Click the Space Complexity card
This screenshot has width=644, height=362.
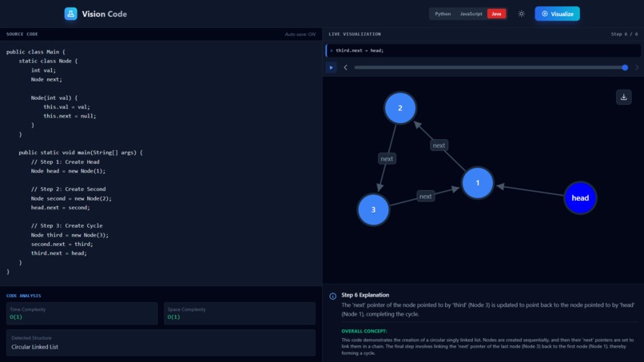pos(240,313)
